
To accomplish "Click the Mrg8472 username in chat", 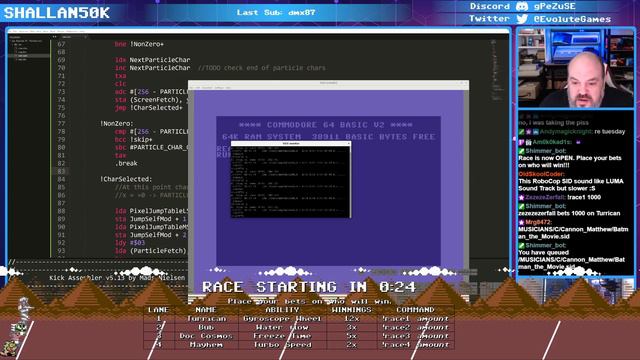I will [x=538, y=222].
